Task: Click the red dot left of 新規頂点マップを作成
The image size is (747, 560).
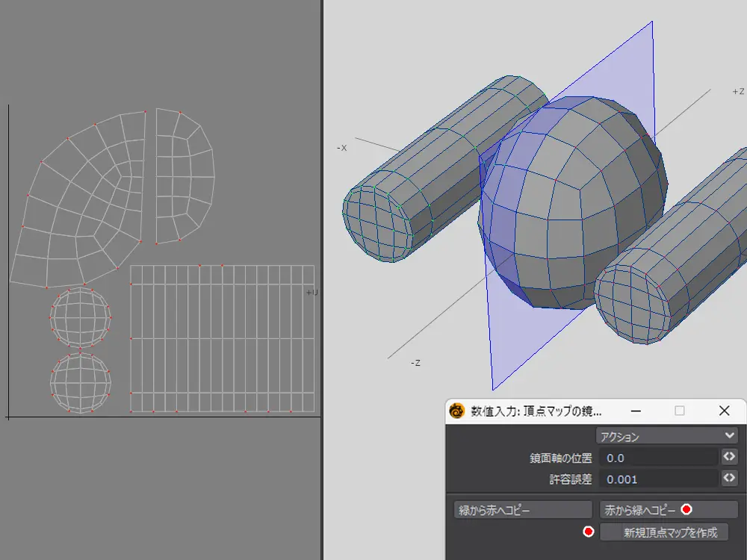Action: click(x=589, y=532)
